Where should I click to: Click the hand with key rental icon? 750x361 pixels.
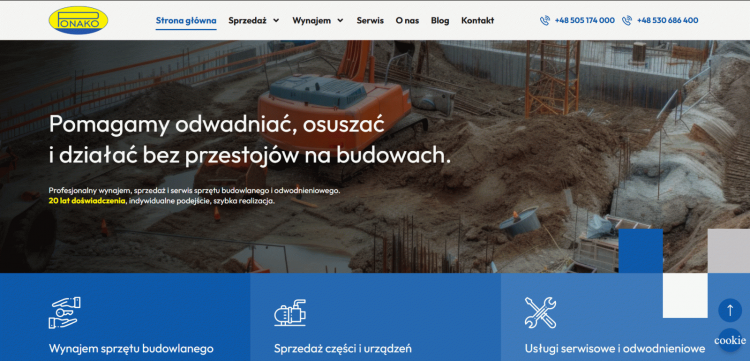click(65, 313)
